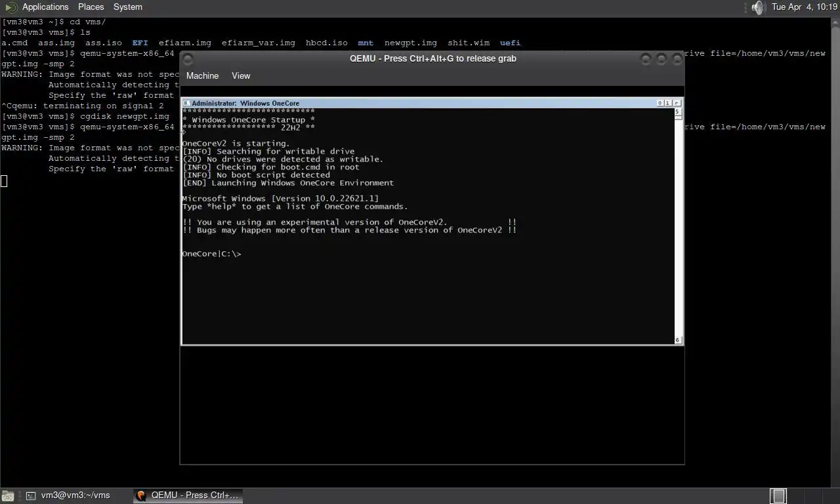Click '^Cqemu: terminating on signal 2' line
Viewport: 840px width, 504px height.
click(x=83, y=106)
